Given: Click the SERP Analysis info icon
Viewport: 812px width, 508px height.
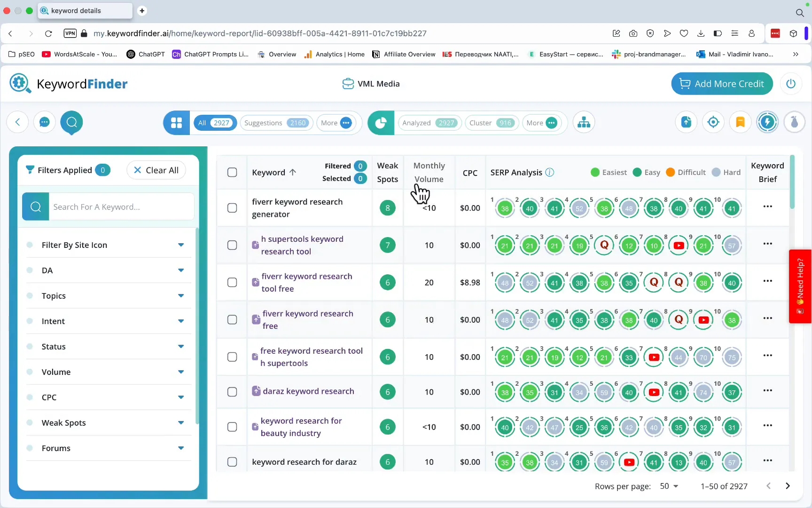Looking at the screenshot, I should point(549,173).
